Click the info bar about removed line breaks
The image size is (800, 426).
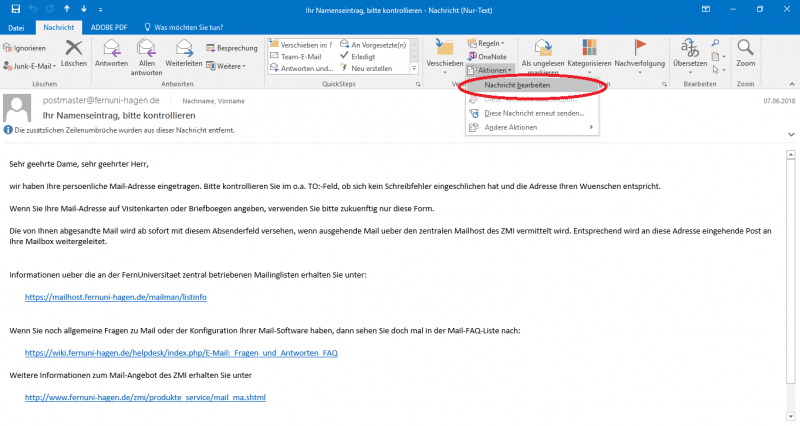pos(119,130)
